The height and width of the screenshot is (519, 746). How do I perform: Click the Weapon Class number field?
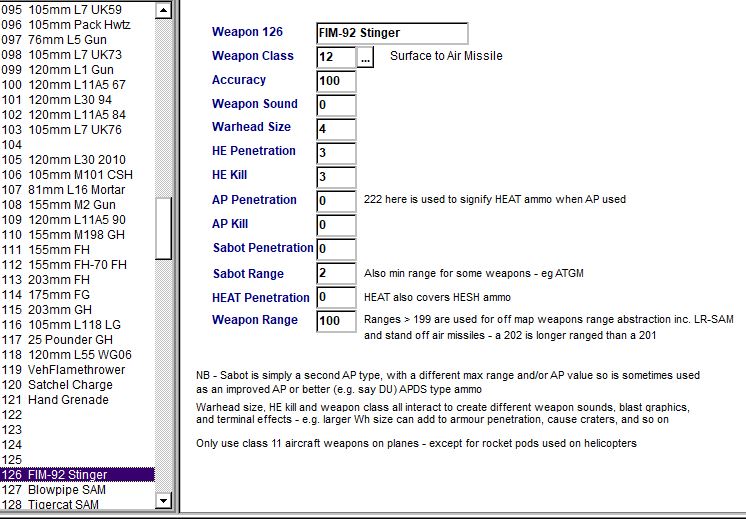click(336, 58)
